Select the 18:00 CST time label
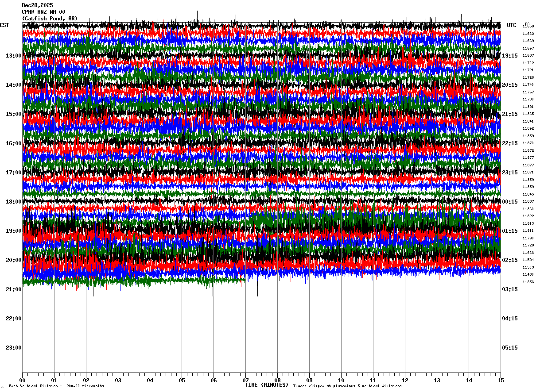The width and height of the screenshot is (536, 392). pos(13,202)
